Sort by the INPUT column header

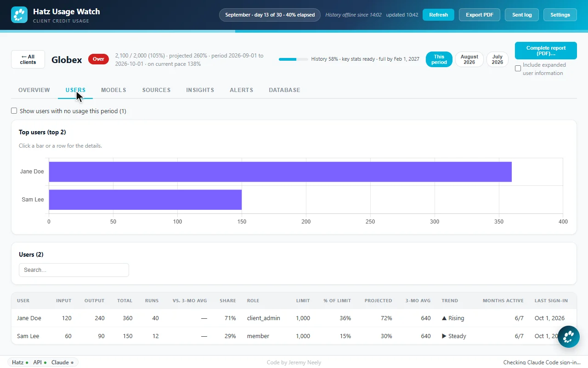pos(64,301)
